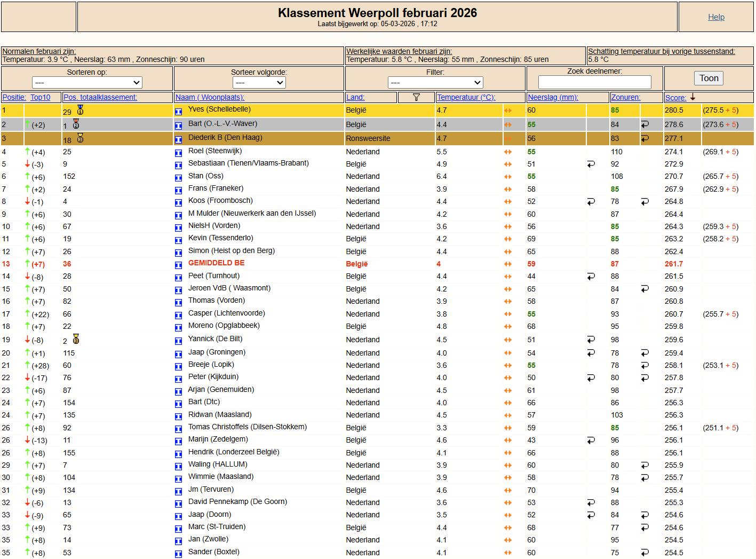Click the green up arrow in Casper's row

27,314
